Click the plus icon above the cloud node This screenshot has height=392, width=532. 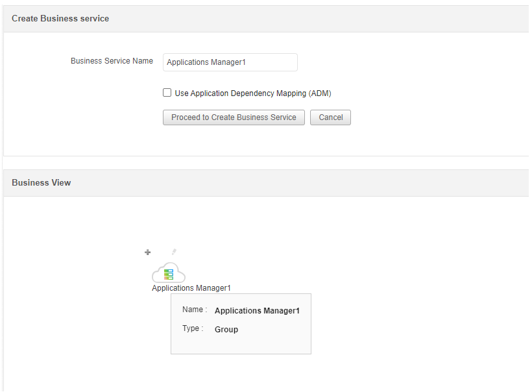coord(147,252)
